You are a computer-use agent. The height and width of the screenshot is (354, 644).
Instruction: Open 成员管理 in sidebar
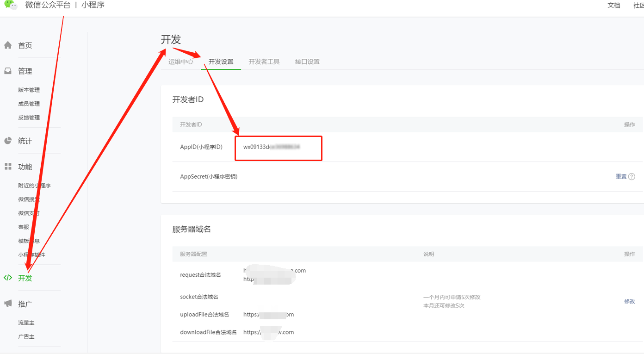tap(29, 104)
